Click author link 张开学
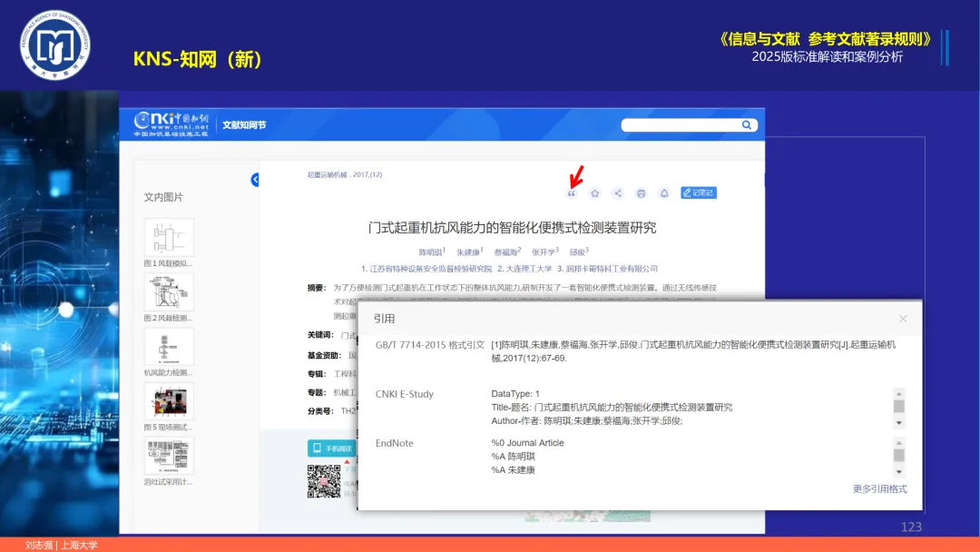This screenshot has width=980, height=552. (x=544, y=251)
